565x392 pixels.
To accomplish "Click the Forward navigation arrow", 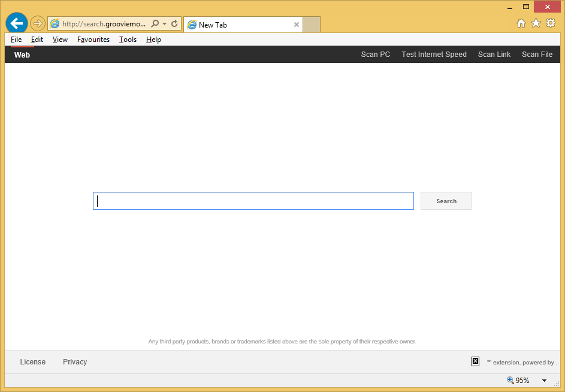I will [x=37, y=23].
